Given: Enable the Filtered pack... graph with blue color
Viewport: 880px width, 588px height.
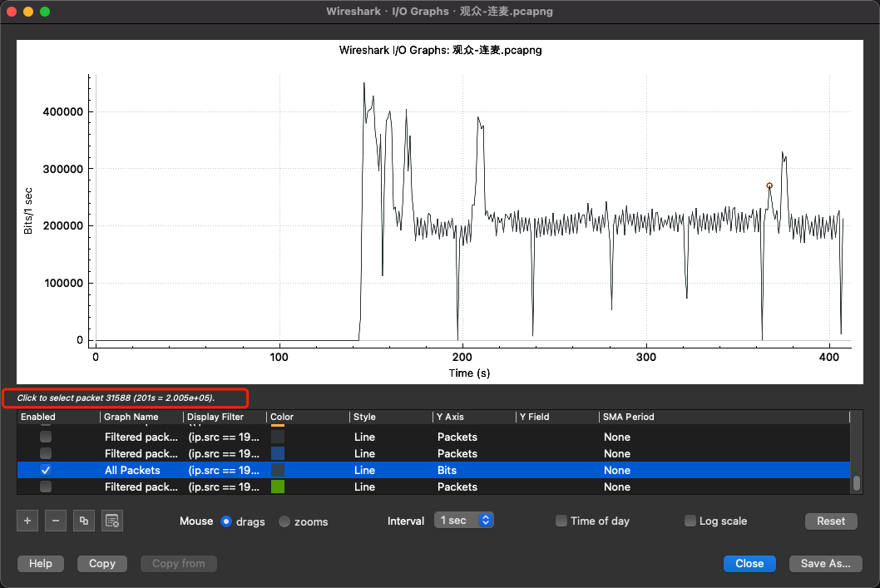Looking at the screenshot, I should pyautogui.click(x=46, y=453).
